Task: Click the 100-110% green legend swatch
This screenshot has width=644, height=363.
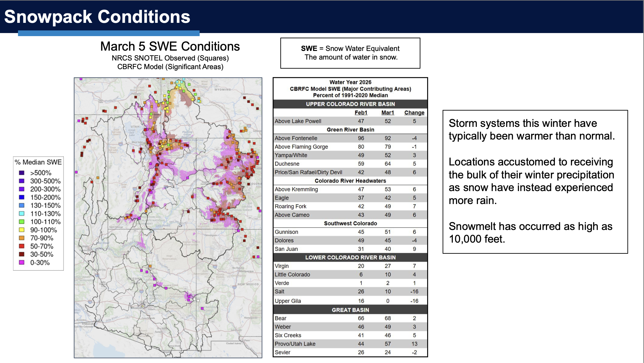Action: [x=22, y=222]
